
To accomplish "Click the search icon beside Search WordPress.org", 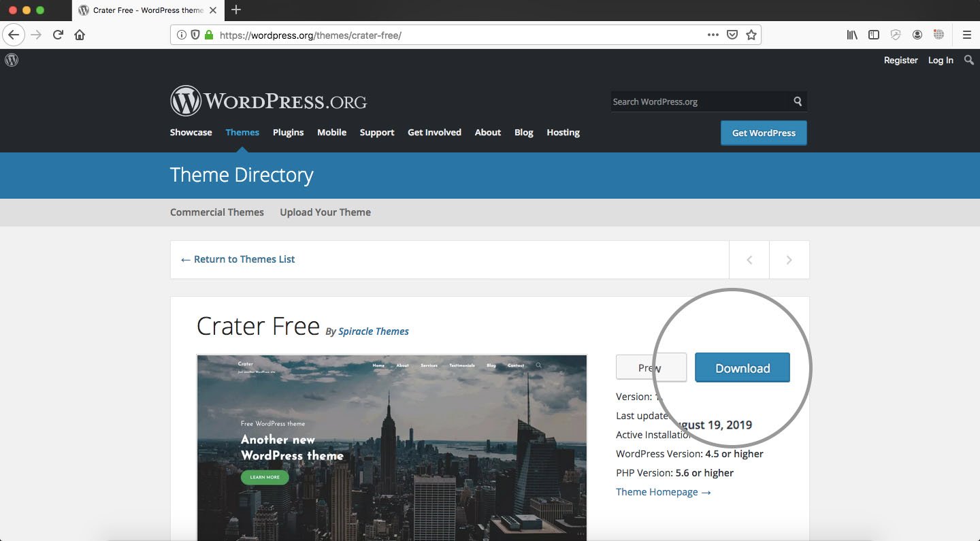I will click(x=798, y=101).
